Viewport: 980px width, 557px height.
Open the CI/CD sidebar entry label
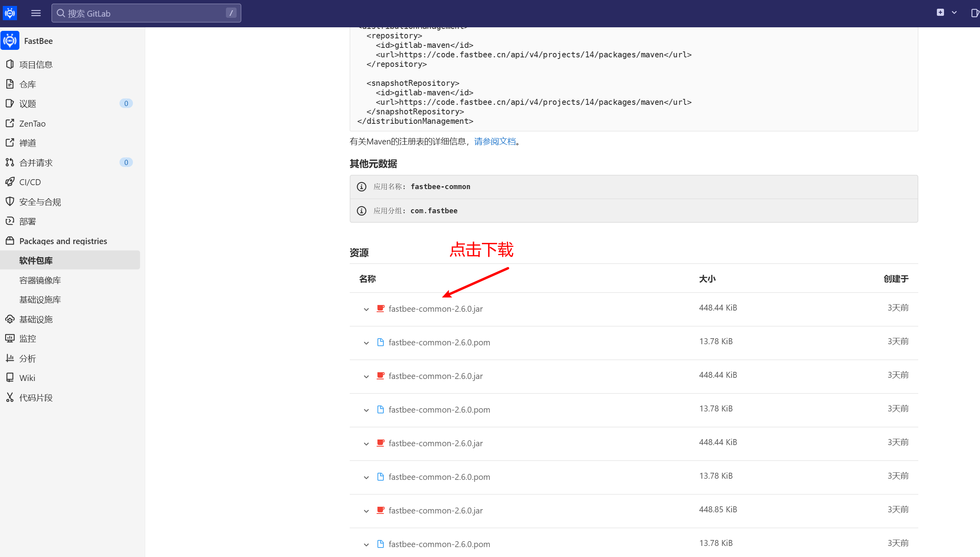click(x=30, y=182)
